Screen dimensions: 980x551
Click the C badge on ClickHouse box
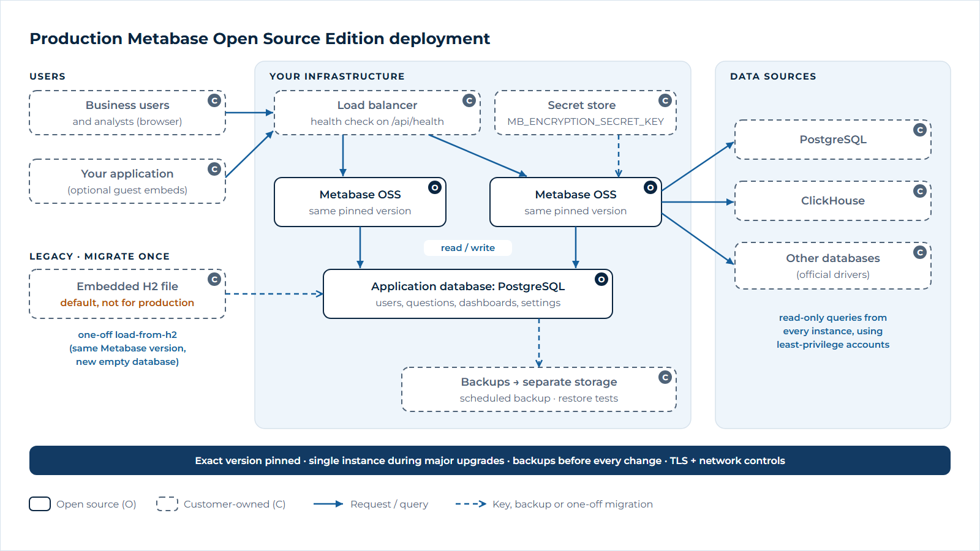(920, 191)
